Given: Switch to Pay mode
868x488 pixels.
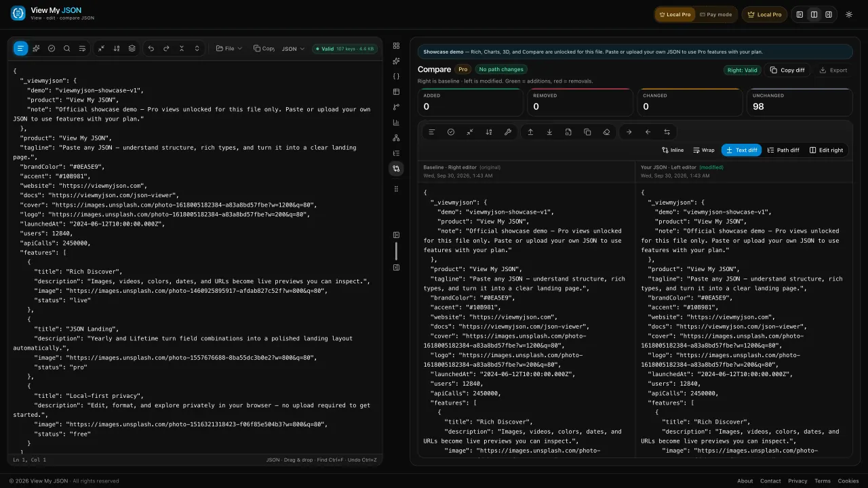Looking at the screenshot, I should pos(715,14).
